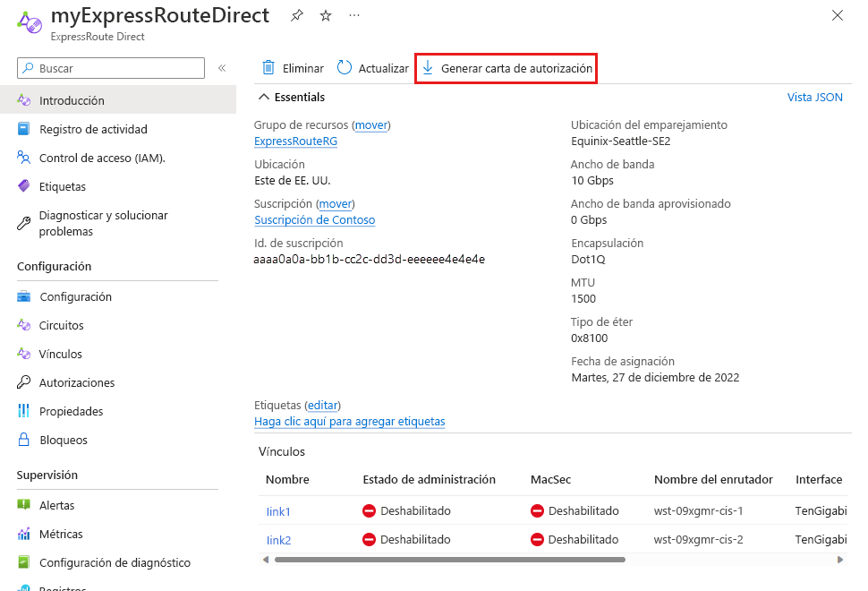
Task: Click the Actualizar refresh icon
Action: click(345, 67)
